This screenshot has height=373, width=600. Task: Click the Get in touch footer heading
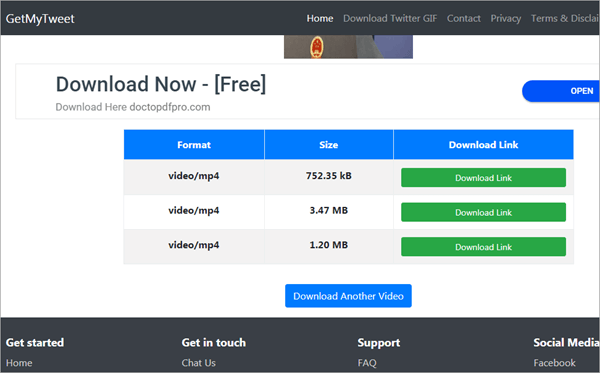pyautogui.click(x=214, y=342)
